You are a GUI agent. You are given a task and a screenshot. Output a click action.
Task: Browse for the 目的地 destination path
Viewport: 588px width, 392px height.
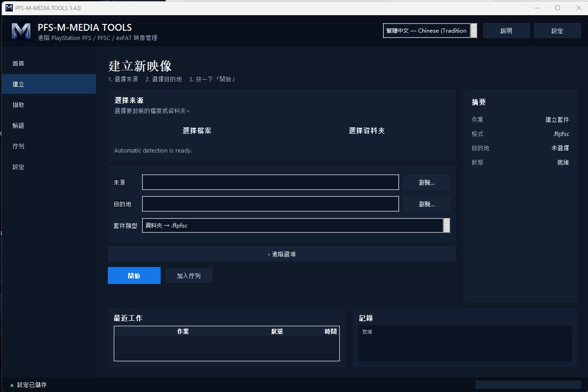click(x=427, y=204)
